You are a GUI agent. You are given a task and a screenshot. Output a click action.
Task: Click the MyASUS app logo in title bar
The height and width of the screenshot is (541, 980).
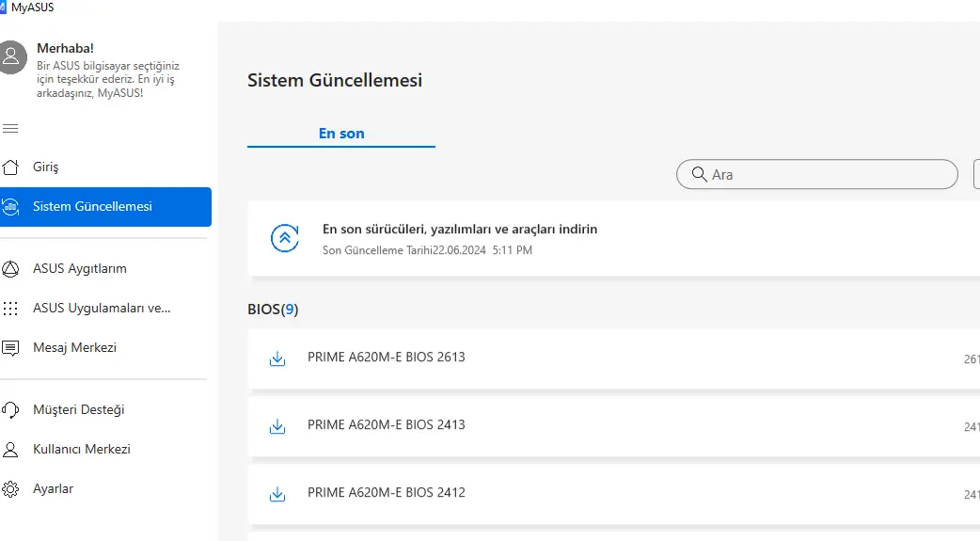click(3, 8)
